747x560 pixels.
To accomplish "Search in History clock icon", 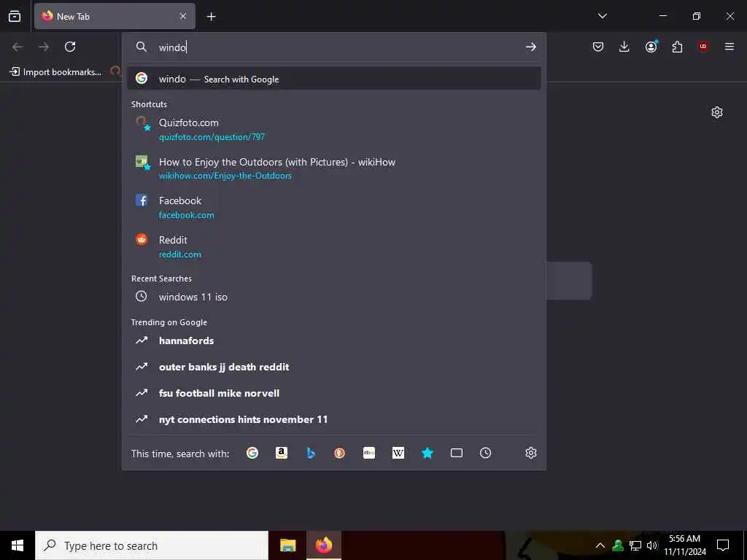I will (x=485, y=453).
